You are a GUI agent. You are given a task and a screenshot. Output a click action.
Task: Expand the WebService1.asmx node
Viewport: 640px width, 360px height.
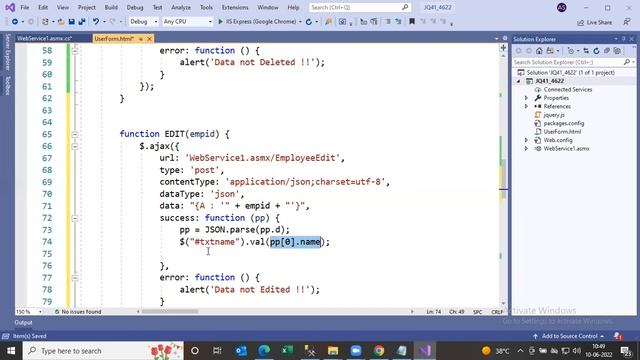point(527,149)
